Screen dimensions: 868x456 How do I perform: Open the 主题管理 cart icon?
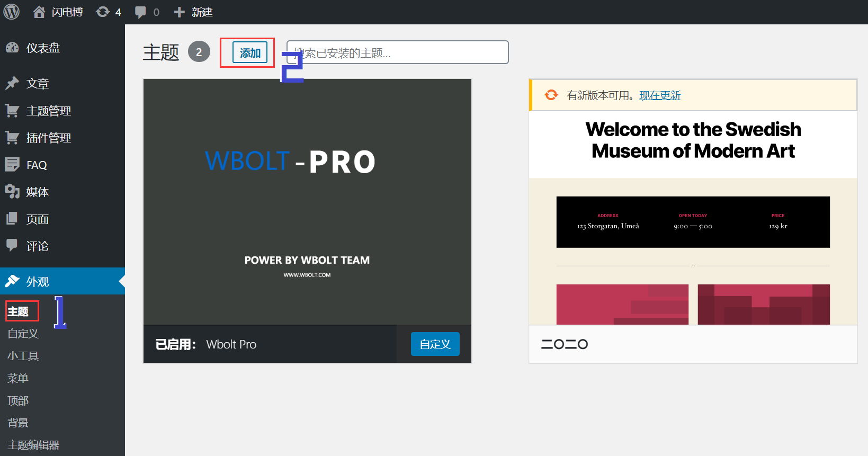pyautogui.click(x=12, y=111)
